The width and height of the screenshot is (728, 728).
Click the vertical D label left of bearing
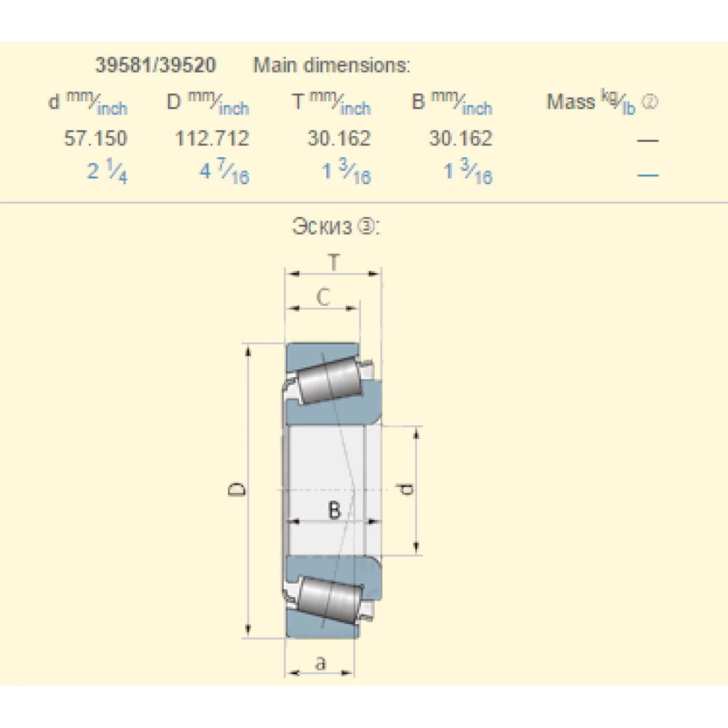tap(237, 490)
